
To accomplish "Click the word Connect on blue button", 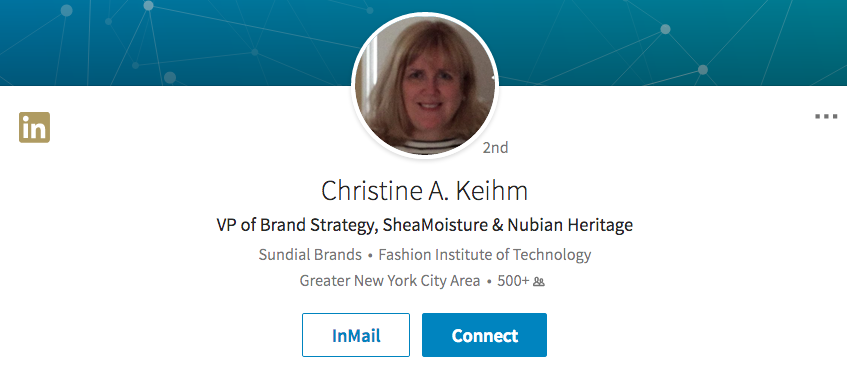I will coord(485,336).
